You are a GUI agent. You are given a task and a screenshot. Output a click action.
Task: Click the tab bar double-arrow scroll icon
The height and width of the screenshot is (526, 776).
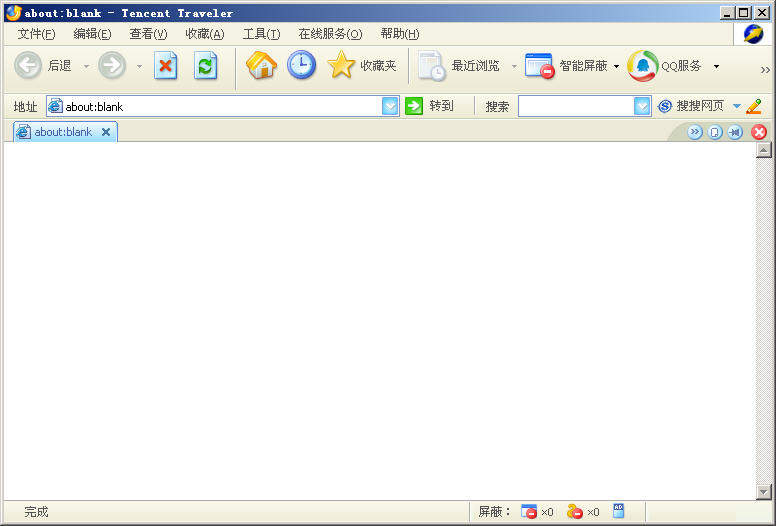[695, 132]
